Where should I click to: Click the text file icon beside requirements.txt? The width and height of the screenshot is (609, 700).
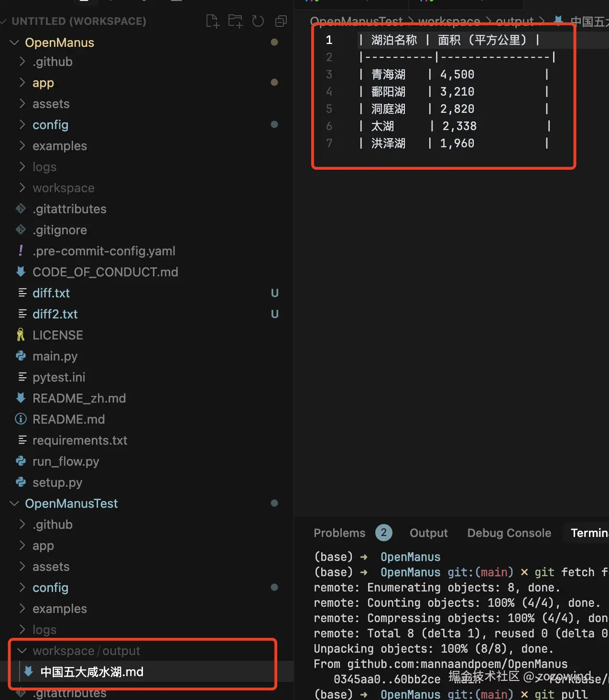[22, 440]
